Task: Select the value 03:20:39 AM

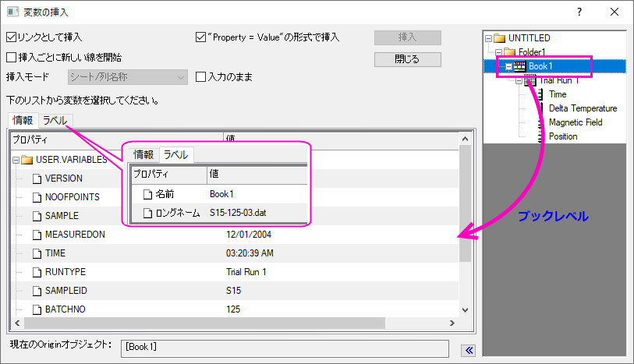Action: tap(250, 253)
